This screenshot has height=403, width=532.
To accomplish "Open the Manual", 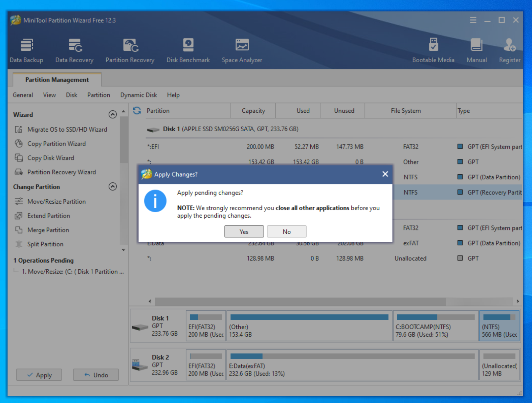I will [476, 50].
